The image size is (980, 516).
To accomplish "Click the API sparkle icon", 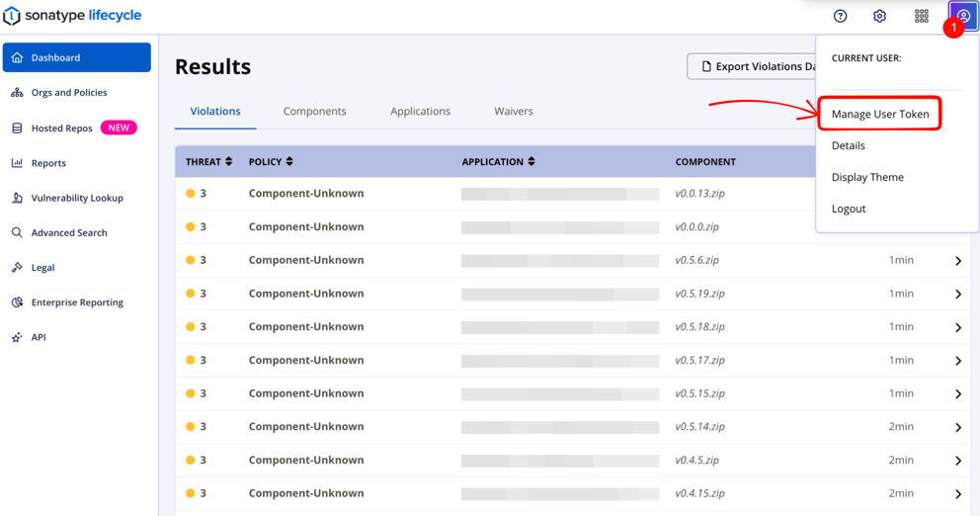I will click(x=18, y=337).
